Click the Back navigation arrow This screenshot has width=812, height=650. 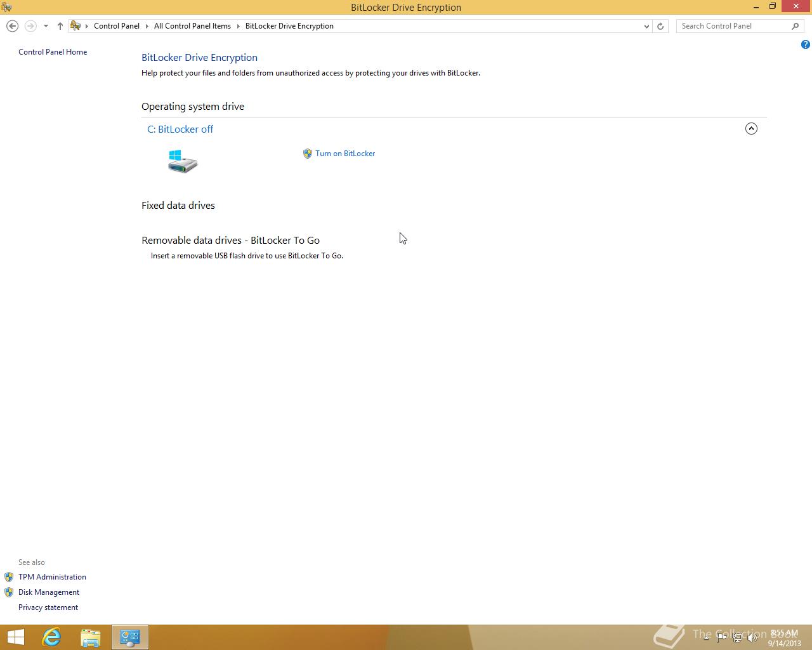pos(12,26)
